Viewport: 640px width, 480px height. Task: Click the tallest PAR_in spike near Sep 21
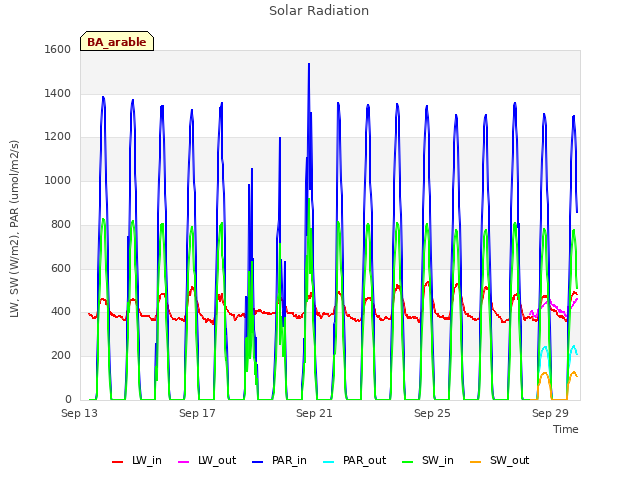309,64
